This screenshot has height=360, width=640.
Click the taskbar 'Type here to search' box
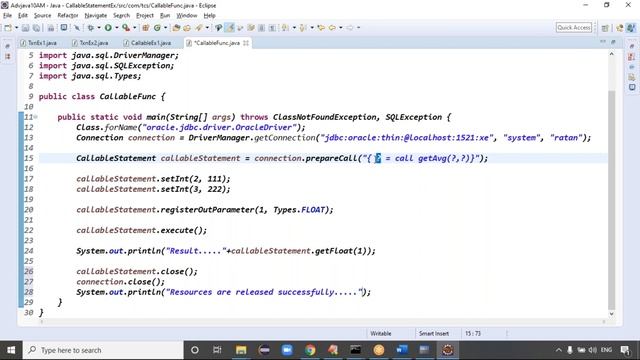pyautogui.click(x=103, y=350)
